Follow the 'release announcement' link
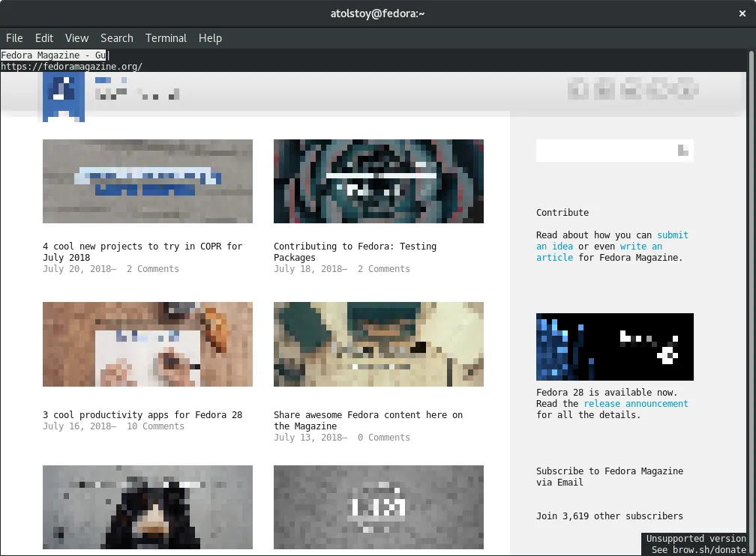 tap(635, 404)
